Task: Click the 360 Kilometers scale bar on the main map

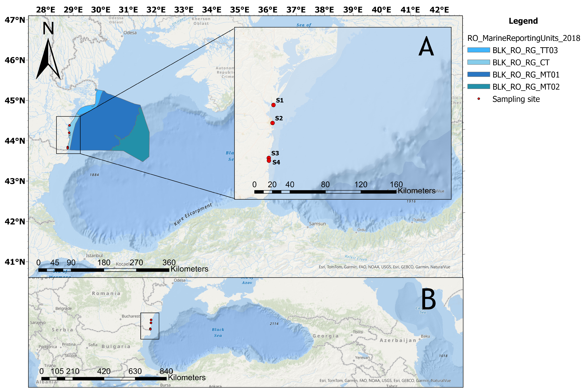Action: click(104, 270)
